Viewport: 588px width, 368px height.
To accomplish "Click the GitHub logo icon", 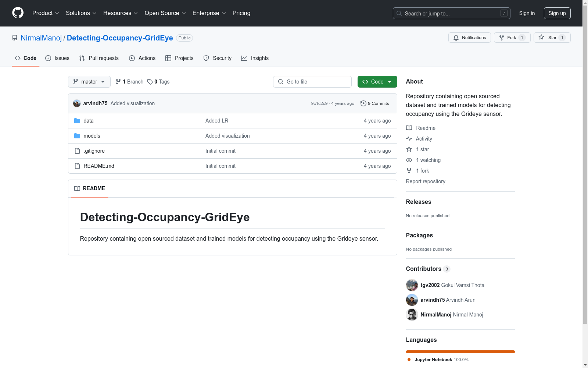I will [18, 13].
